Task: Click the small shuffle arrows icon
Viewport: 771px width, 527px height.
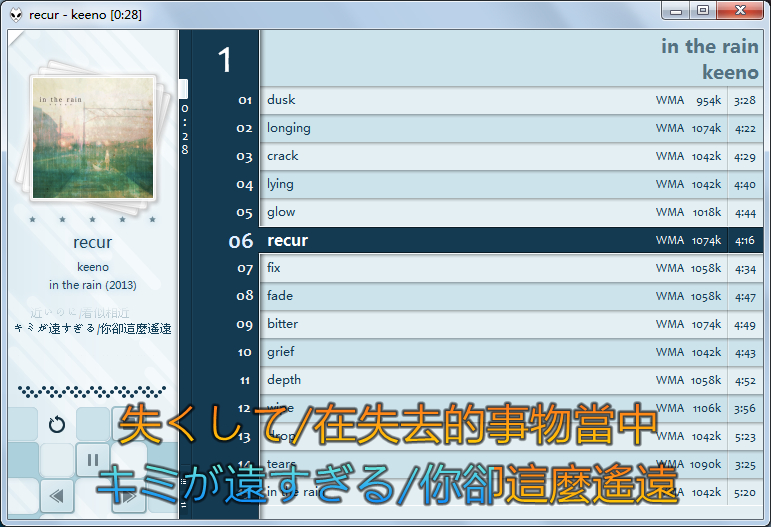Action: pos(184,504)
